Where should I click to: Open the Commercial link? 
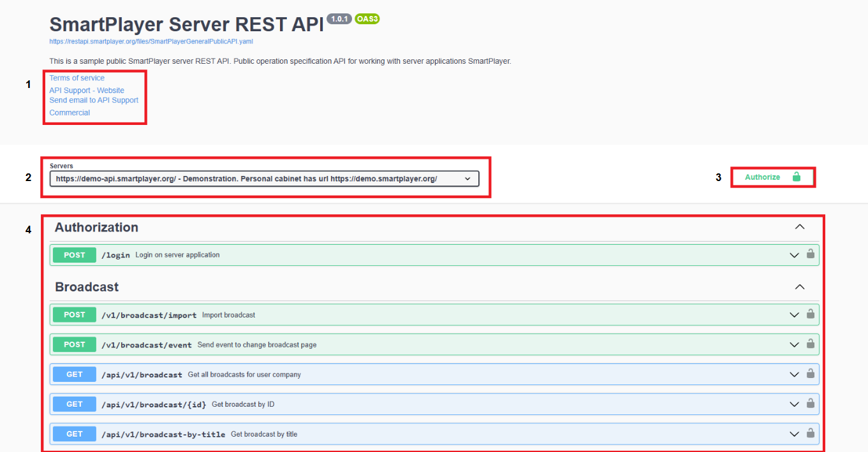click(70, 113)
